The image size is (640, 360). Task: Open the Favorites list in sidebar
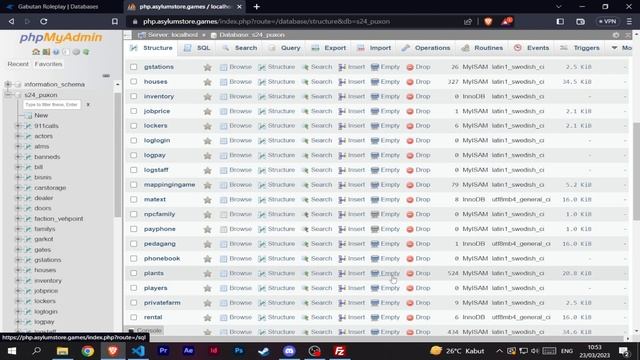[48, 64]
